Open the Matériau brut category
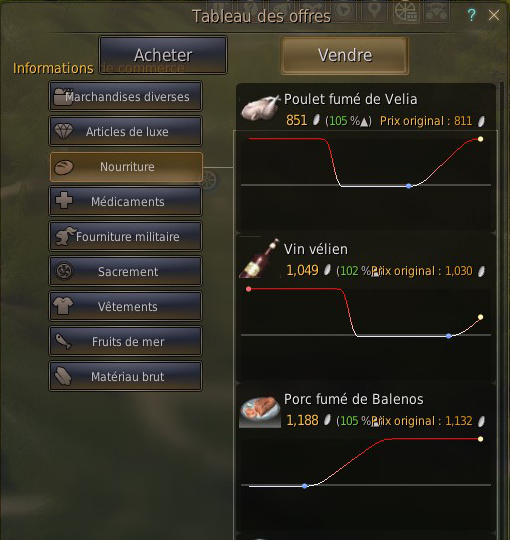510x540 pixels. pos(125,376)
